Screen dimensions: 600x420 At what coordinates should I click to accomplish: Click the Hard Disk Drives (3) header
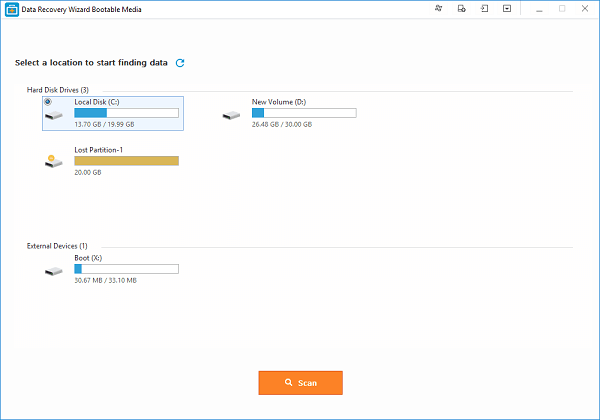(x=58, y=90)
